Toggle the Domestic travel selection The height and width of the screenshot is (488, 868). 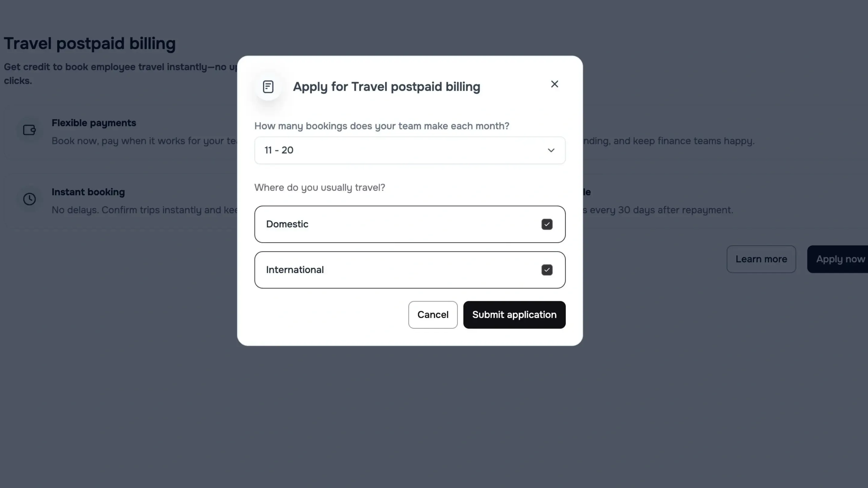pos(409,224)
